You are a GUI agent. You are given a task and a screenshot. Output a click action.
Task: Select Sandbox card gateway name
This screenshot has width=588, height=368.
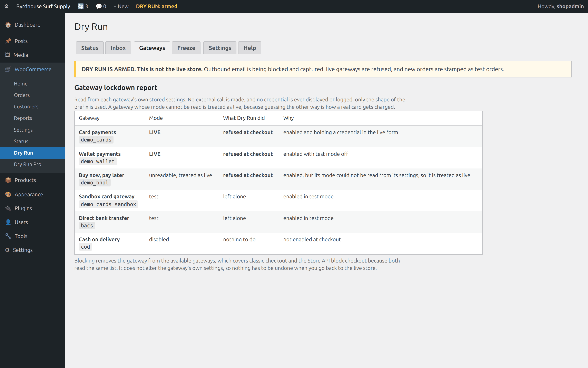[x=106, y=196]
